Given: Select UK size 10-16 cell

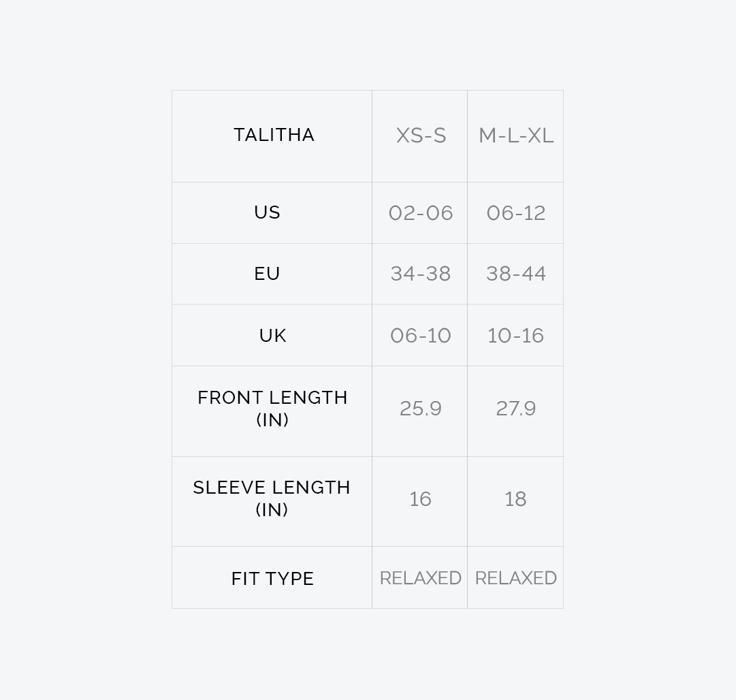Looking at the screenshot, I should coord(515,336).
